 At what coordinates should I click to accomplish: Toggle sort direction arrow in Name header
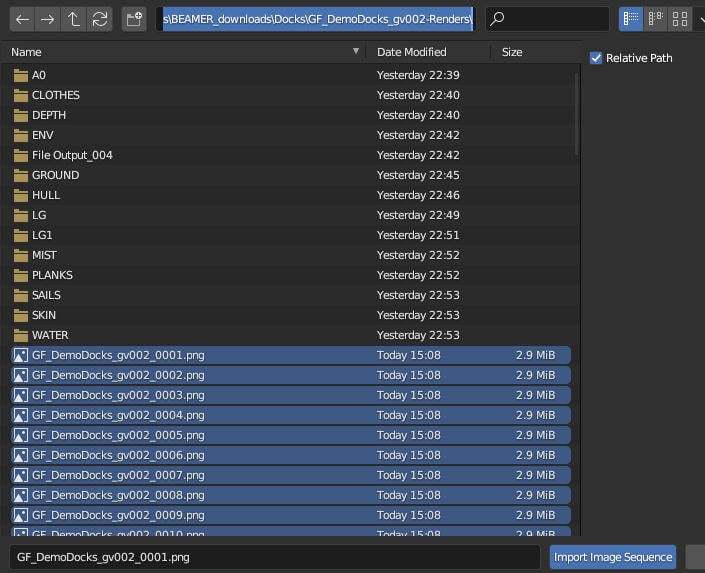point(356,51)
